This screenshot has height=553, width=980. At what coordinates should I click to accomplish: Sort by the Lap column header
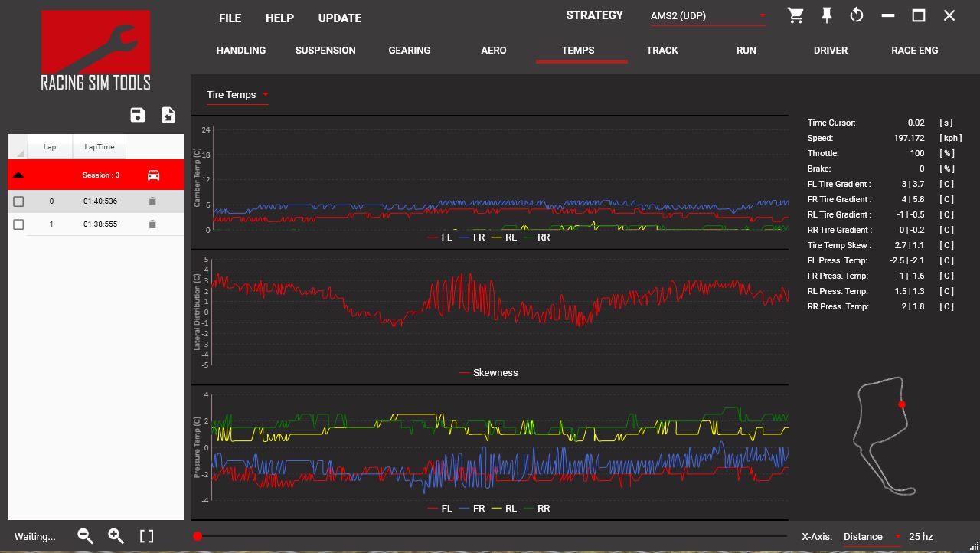[x=50, y=146]
